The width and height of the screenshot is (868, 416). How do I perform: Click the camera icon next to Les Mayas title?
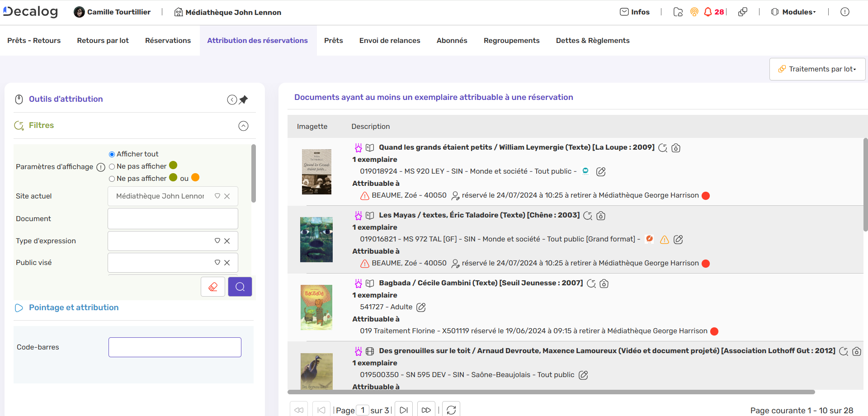click(x=601, y=216)
